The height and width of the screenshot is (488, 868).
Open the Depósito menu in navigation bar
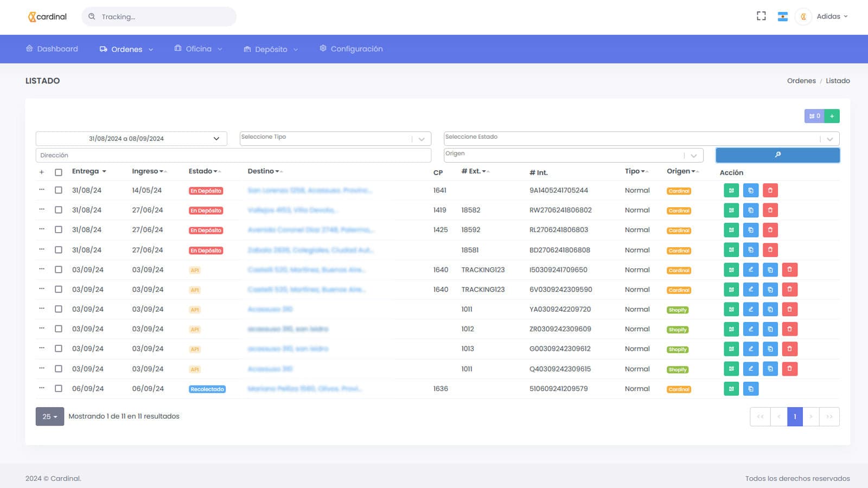coord(271,49)
